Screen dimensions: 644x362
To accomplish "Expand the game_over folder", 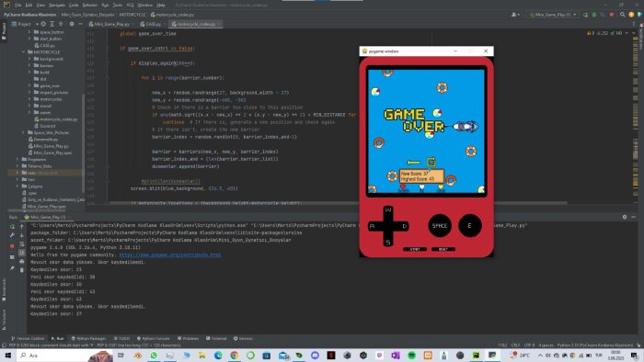I will coord(29,85).
